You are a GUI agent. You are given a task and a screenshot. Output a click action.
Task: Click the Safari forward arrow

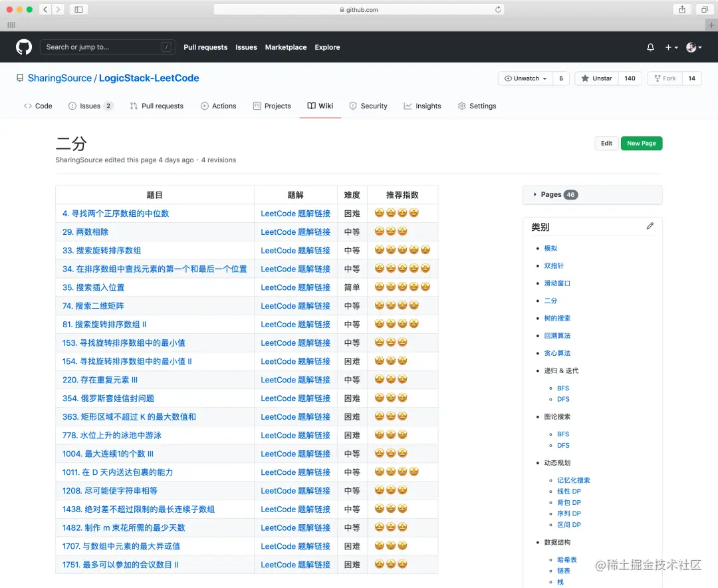[58, 9]
